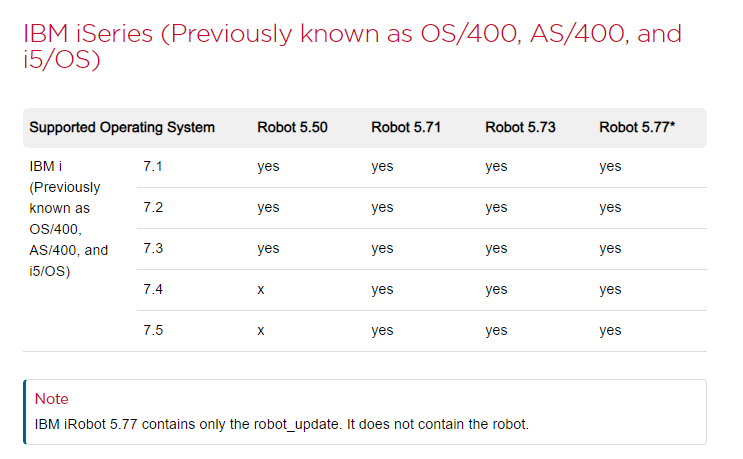This screenshot has height=459, width=743.
Task: Select the IBM i operating system cell
Action: click(69, 218)
